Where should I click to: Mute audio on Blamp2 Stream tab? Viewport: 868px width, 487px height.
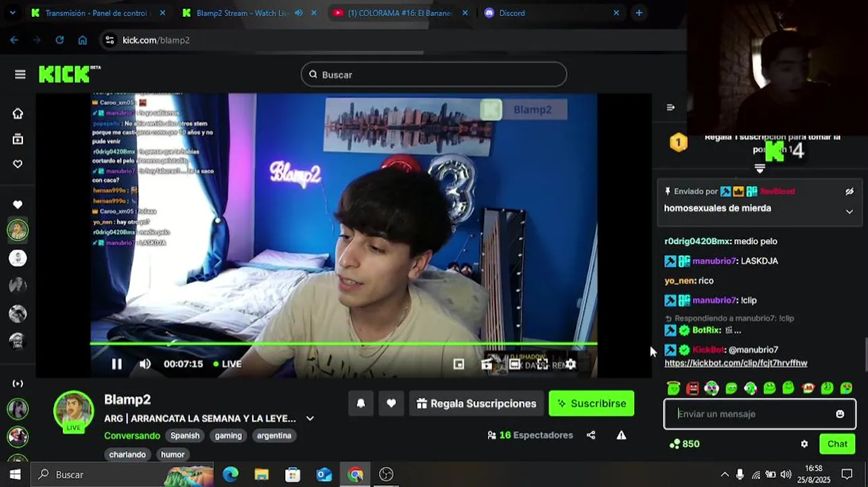[298, 13]
